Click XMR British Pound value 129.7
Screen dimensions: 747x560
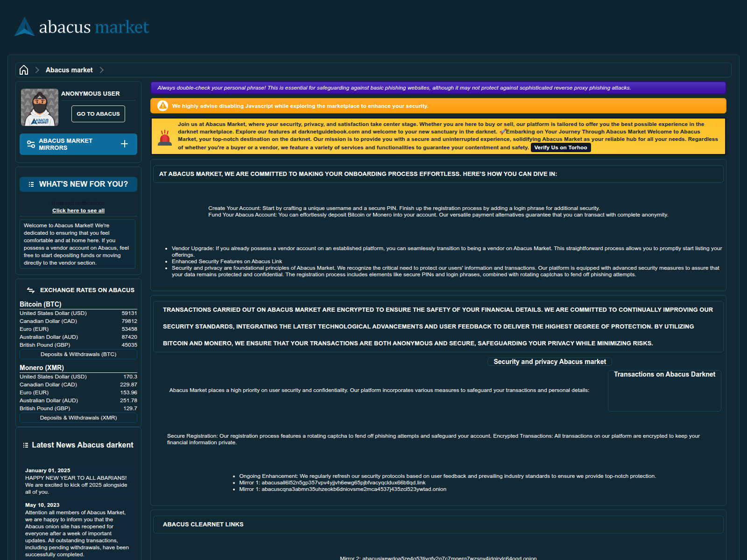(x=130, y=408)
